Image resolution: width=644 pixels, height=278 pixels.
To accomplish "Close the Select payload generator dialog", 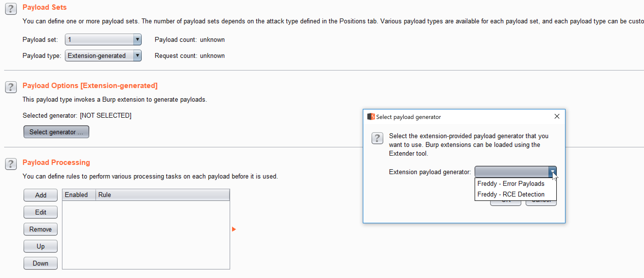I will click(557, 116).
